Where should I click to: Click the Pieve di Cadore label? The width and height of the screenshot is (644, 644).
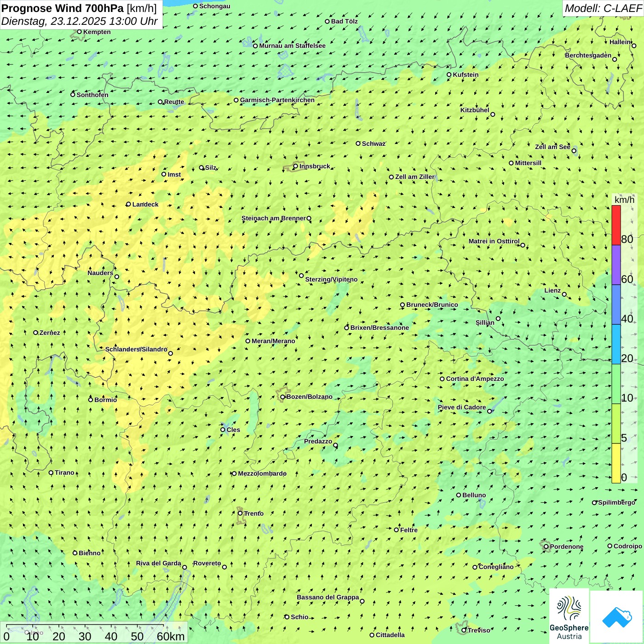(x=462, y=407)
